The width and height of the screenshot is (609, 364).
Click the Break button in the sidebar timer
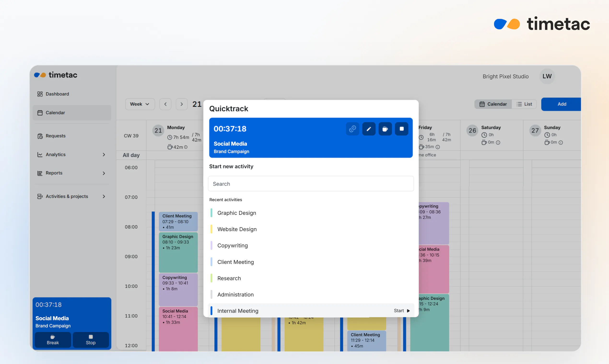tap(53, 340)
